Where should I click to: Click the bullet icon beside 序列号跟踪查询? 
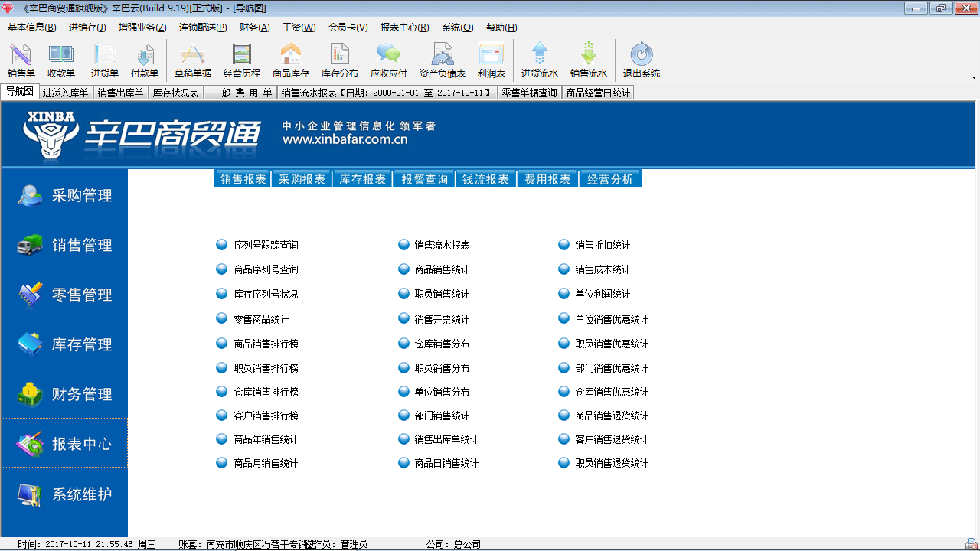(222, 245)
